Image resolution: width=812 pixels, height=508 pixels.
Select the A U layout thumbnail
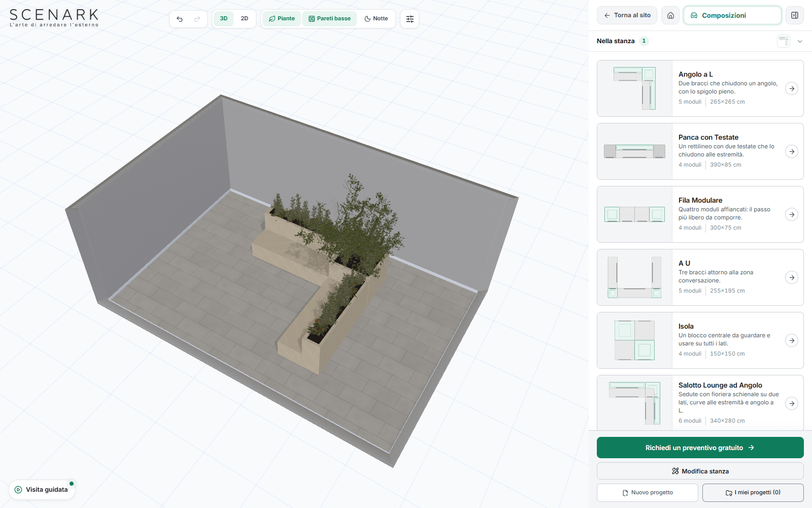click(635, 277)
